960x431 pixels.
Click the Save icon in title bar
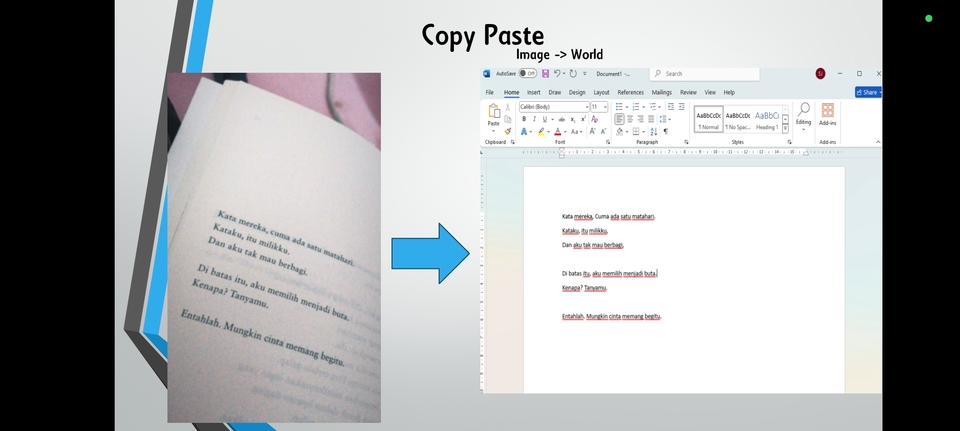click(546, 73)
